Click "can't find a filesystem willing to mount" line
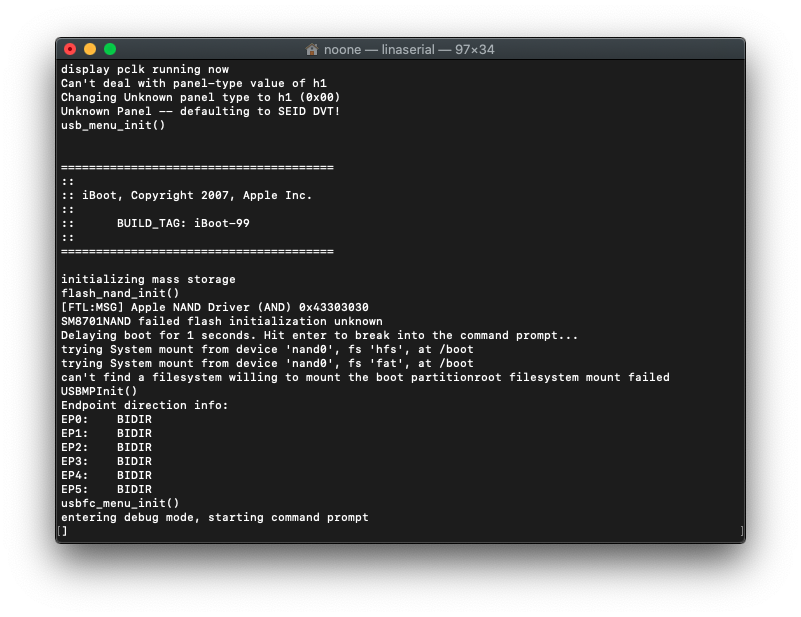This screenshot has height=617, width=801. pyautogui.click(x=365, y=377)
